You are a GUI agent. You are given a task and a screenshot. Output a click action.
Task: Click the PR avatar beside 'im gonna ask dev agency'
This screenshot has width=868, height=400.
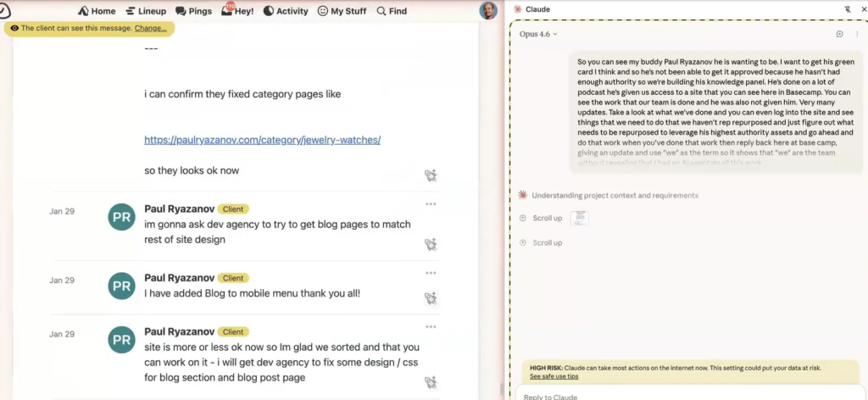(x=121, y=217)
